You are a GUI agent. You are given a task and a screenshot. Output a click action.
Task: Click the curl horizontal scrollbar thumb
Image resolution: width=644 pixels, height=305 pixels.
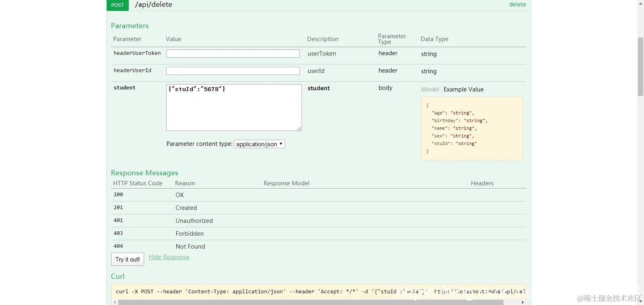pos(311,302)
